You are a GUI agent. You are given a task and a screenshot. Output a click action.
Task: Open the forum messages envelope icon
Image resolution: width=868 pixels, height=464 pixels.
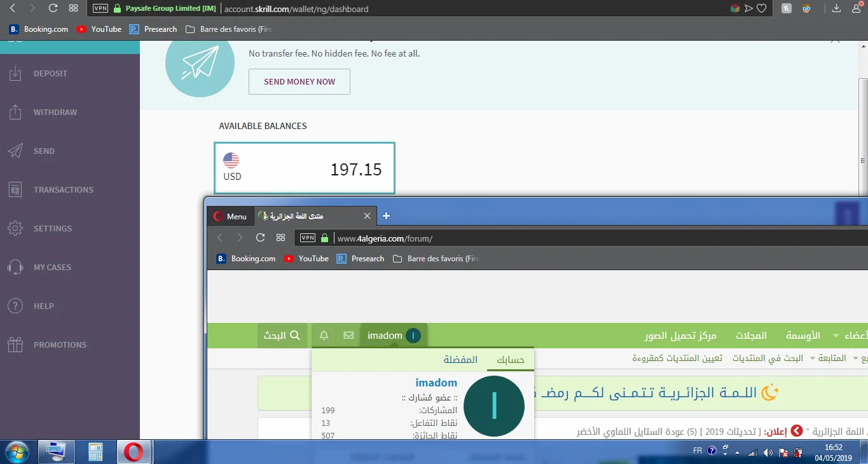[348, 336]
